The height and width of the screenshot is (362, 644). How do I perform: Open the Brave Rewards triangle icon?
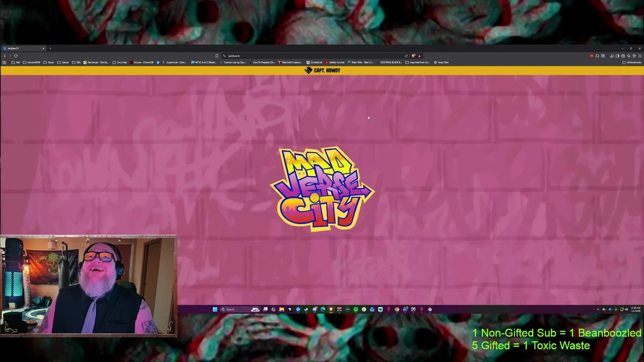419,56
